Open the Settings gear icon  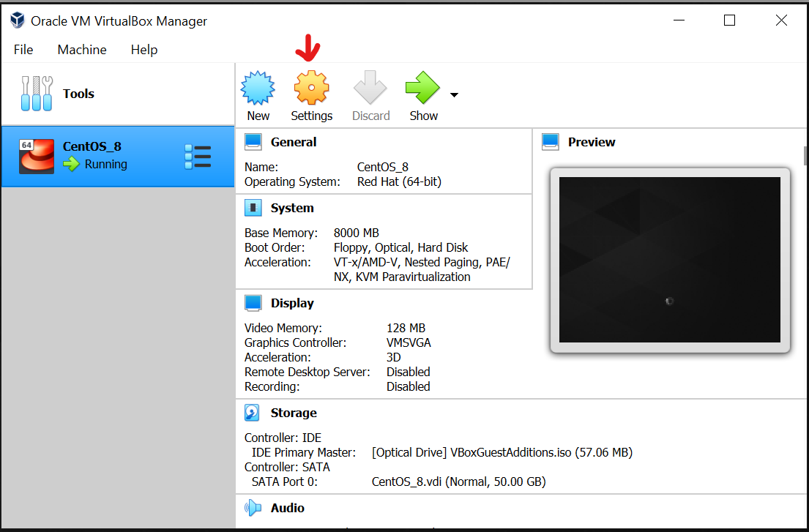311,88
